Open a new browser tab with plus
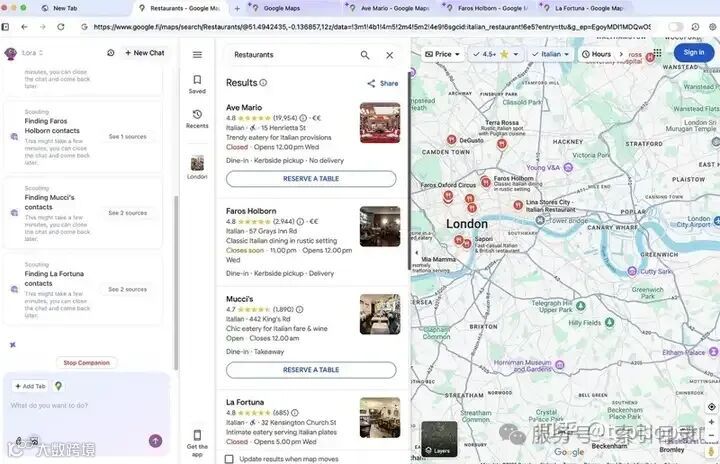This screenshot has height=464, width=720. click(x=237, y=8)
